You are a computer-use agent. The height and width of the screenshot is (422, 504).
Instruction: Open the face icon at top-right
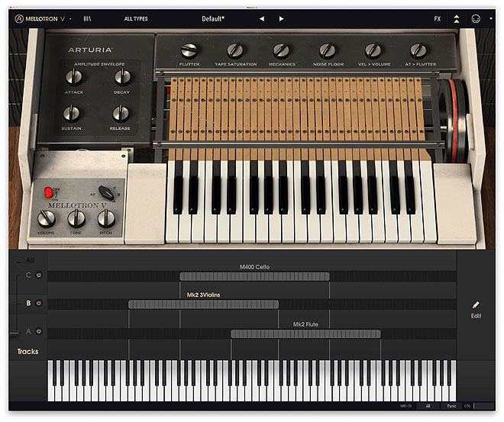(x=477, y=18)
